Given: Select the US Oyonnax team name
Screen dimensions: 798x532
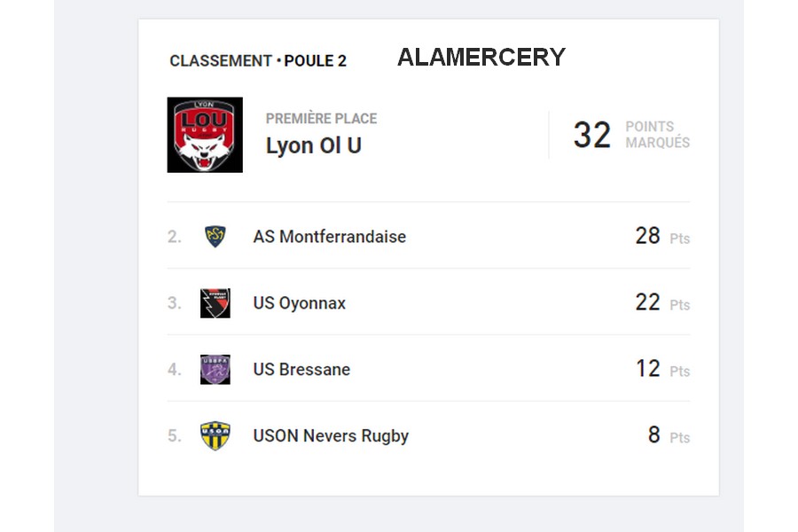Looking at the screenshot, I should pyautogui.click(x=300, y=303).
